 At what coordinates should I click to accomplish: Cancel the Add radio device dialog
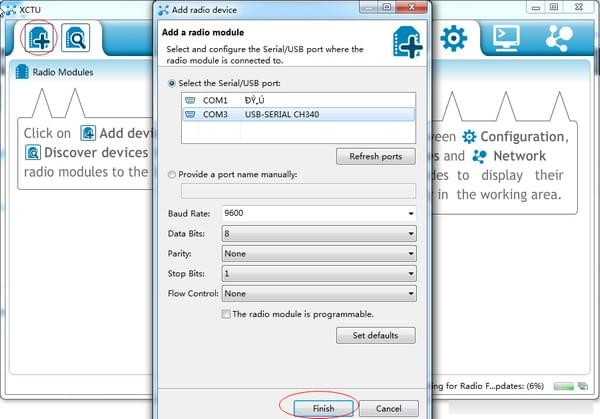click(389, 408)
